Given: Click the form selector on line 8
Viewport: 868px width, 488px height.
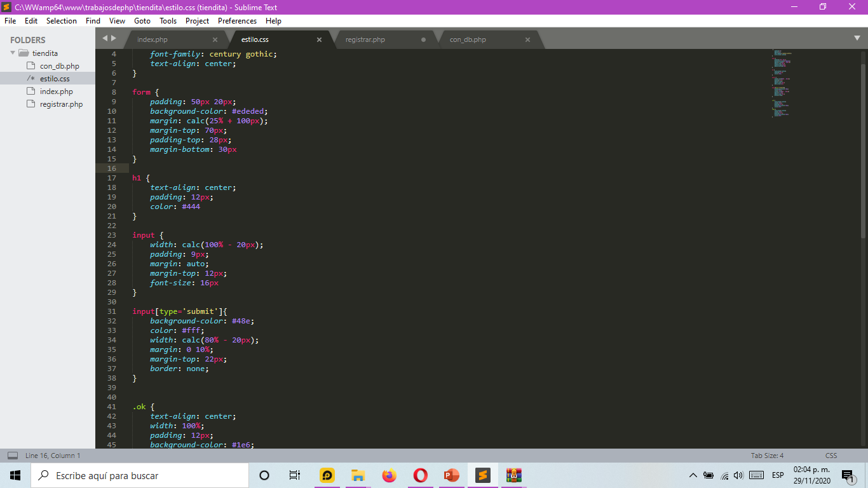Looking at the screenshot, I should coord(142,92).
